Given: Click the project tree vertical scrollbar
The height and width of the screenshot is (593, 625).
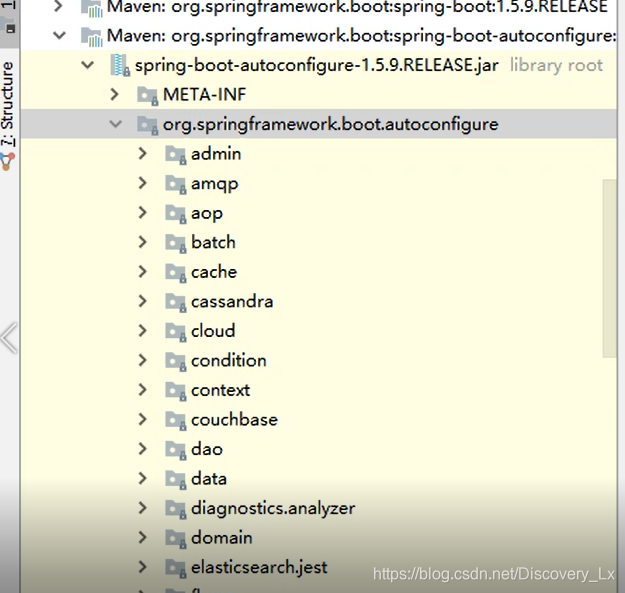Looking at the screenshot, I should (610, 268).
